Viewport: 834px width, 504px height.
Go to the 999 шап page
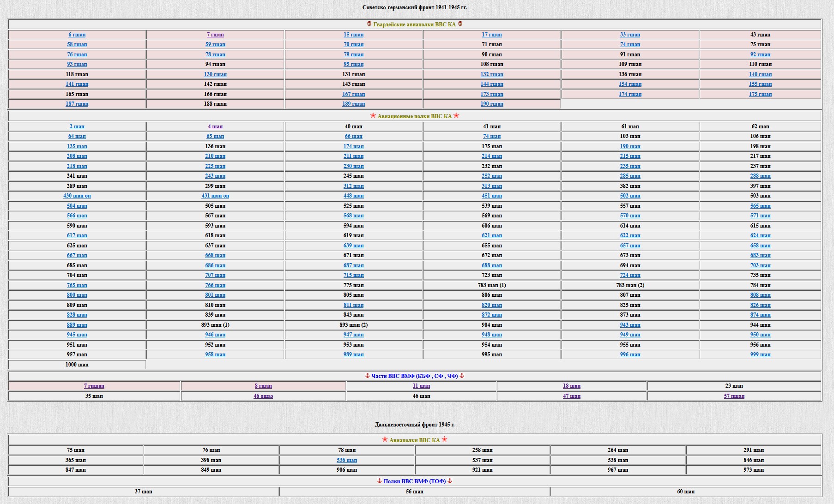[760, 354]
